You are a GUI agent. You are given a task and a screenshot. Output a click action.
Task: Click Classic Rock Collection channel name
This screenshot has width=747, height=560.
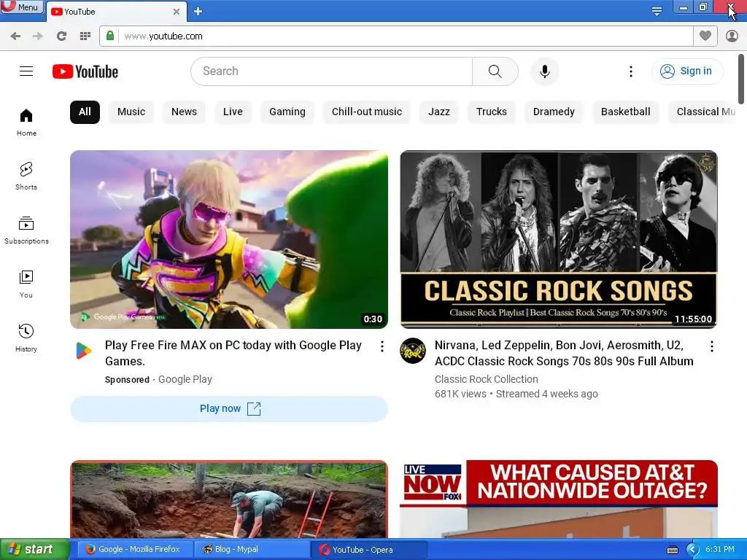487,379
